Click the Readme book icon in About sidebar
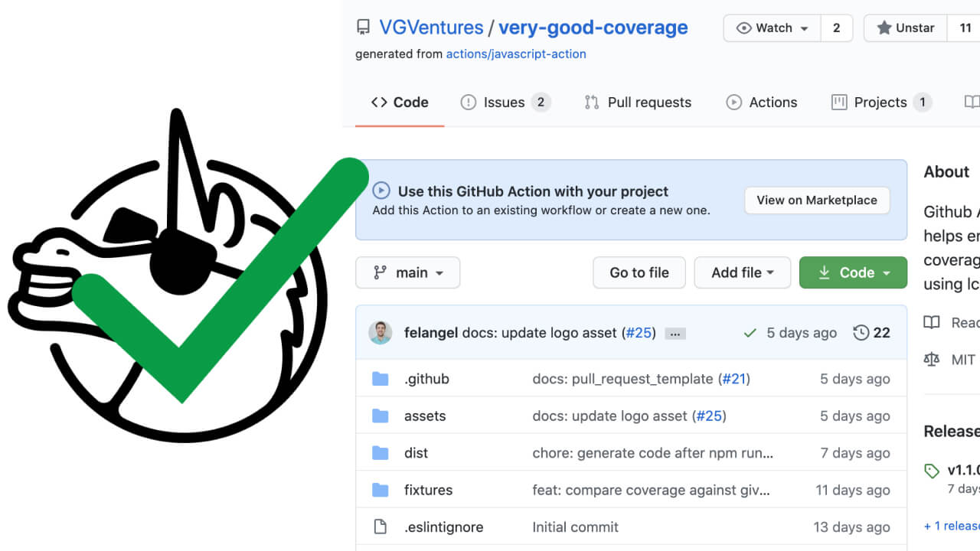Image resolution: width=980 pixels, height=551 pixels. click(x=931, y=322)
